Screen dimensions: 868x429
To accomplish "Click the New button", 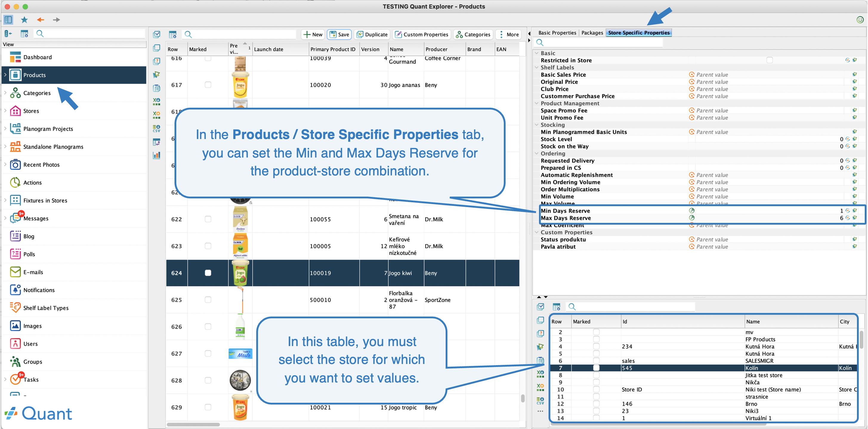I will click(x=313, y=34).
